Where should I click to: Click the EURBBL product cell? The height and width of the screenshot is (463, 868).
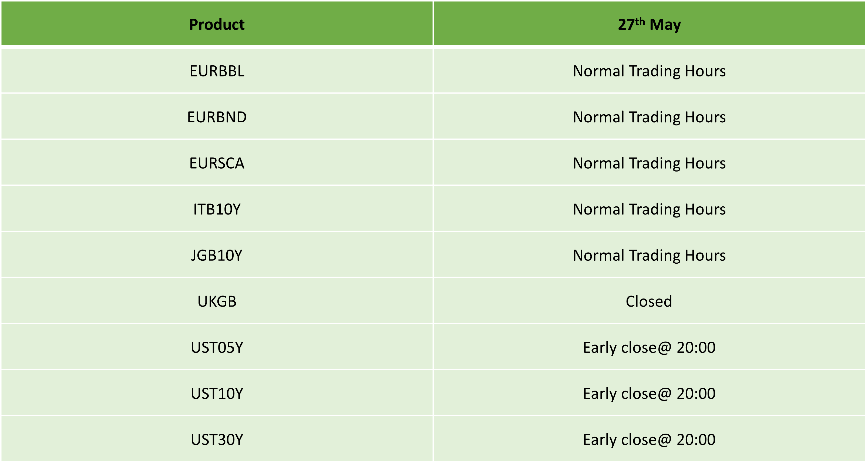(x=217, y=71)
